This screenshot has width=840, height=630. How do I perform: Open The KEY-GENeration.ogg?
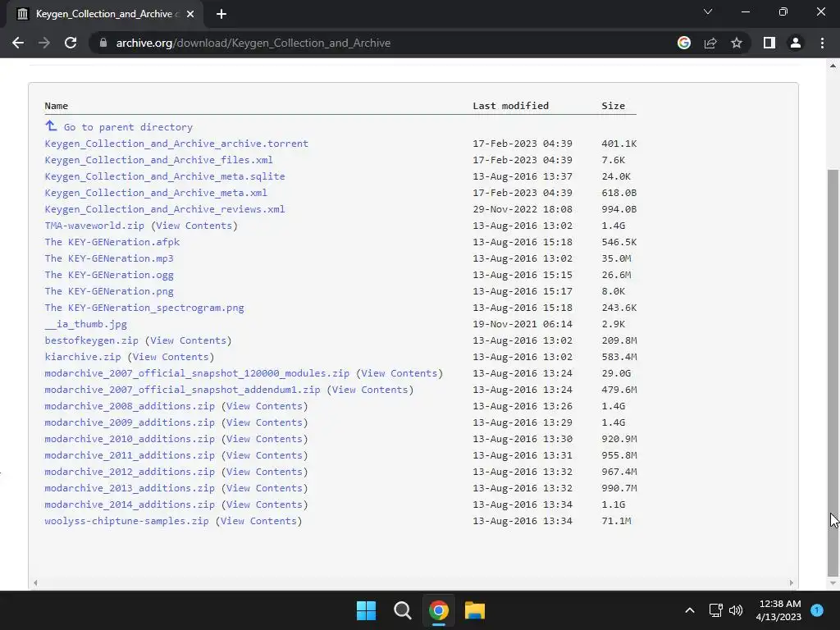coord(109,275)
